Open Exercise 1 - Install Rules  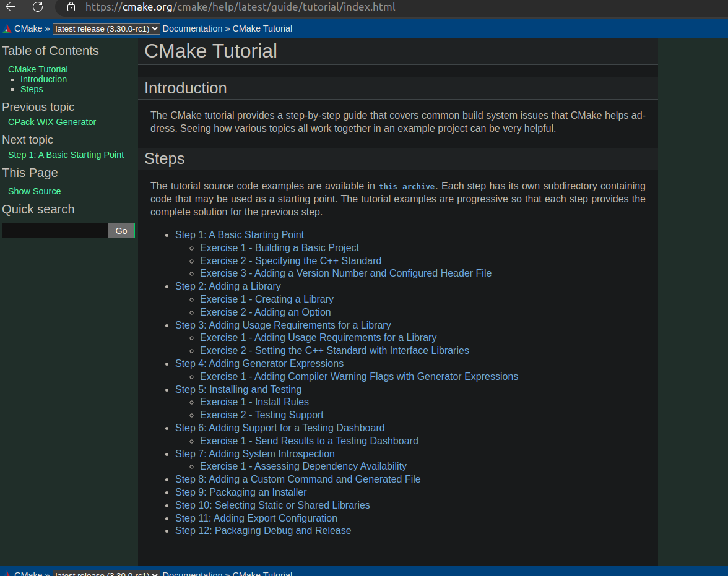254,402
